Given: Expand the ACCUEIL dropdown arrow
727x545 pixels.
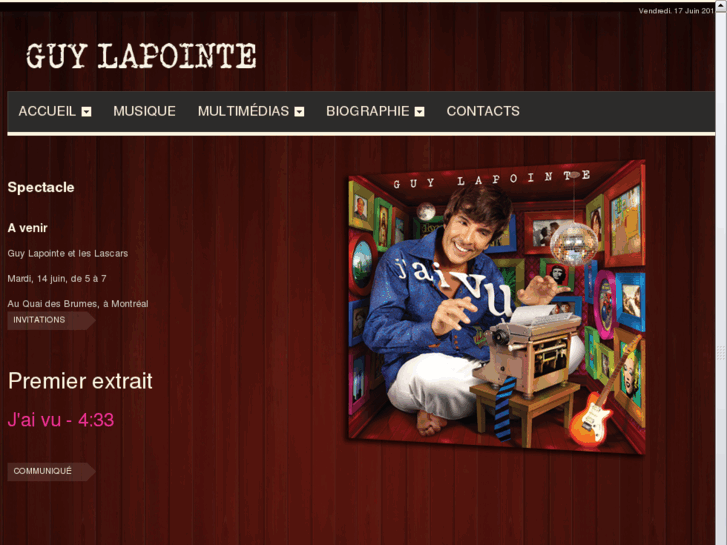Looking at the screenshot, I should click(86, 112).
